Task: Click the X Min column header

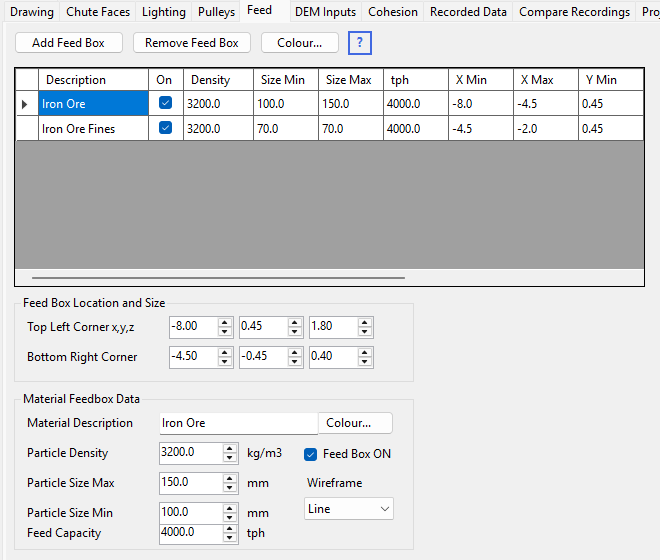Action: (481, 80)
